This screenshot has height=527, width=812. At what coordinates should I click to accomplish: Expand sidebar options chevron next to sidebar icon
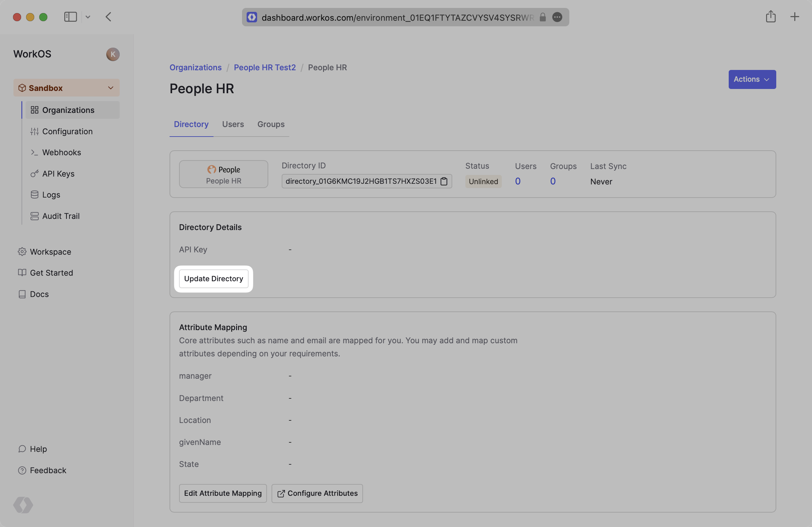point(88,17)
